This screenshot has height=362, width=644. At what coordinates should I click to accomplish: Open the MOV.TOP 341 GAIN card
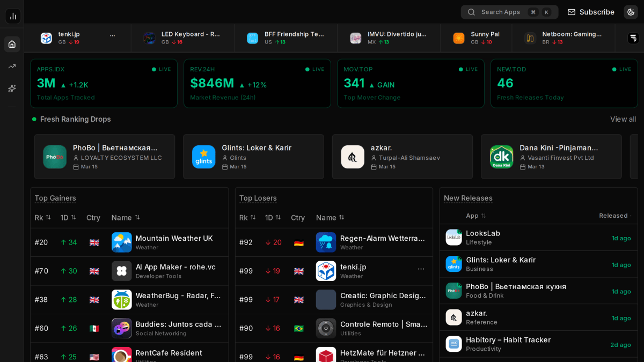coord(411,84)
